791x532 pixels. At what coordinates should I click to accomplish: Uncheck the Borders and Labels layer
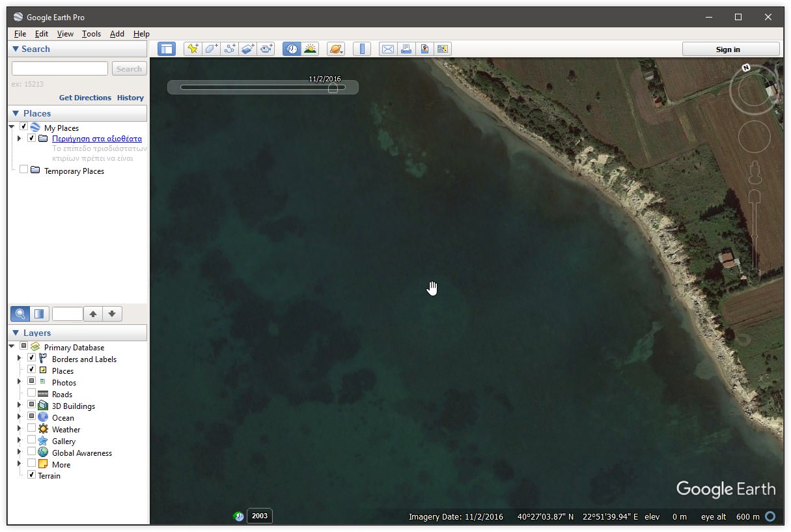click(31, 358)
